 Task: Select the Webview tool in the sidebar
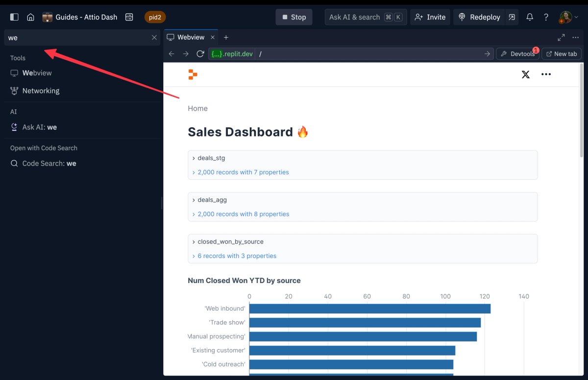37,72
